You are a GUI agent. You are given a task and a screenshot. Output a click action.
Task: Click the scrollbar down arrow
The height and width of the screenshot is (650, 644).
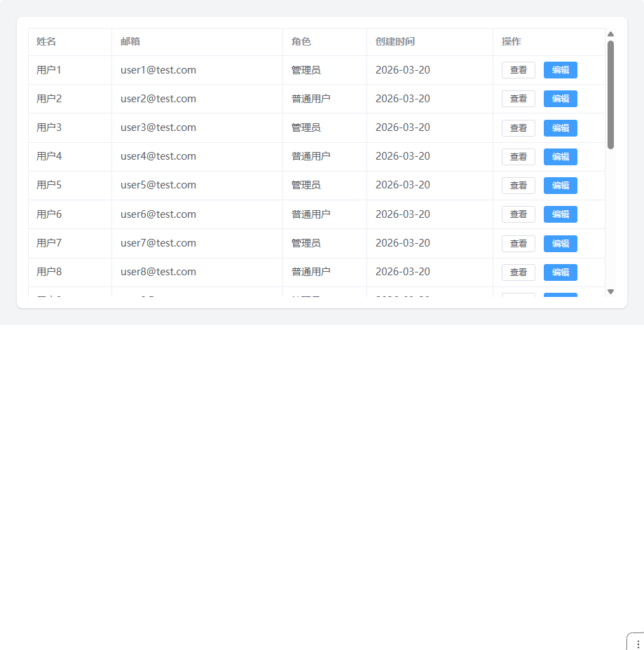(x=610, y=291)
